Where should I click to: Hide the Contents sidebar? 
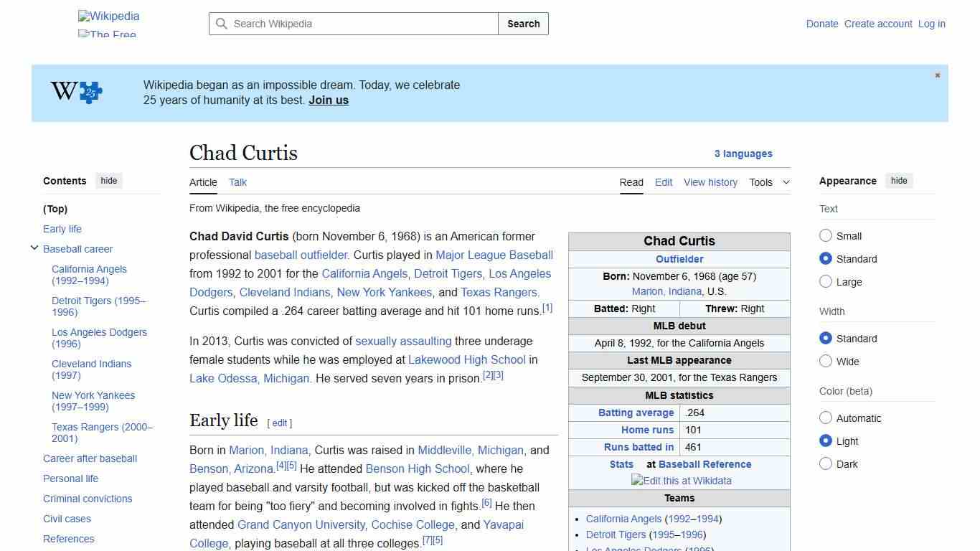tap(108, 181)
